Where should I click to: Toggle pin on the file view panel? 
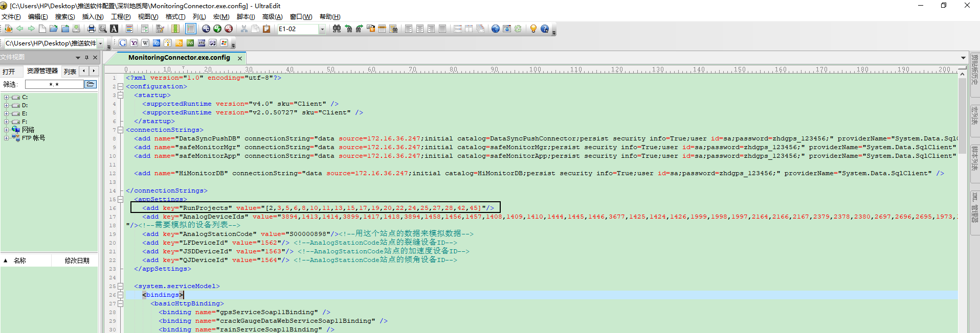click(x=86, y=58)
